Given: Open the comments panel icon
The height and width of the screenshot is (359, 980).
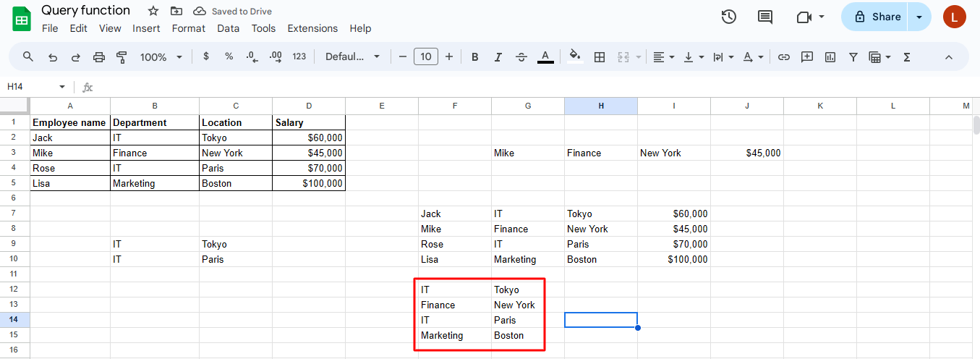Looking at the screenshot, I should click(764, 17).
